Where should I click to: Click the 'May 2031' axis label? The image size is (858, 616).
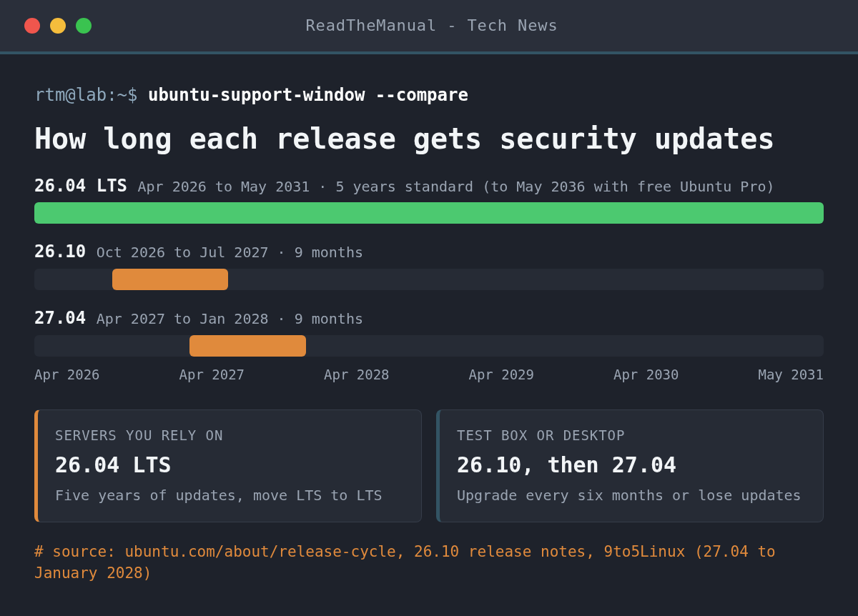point(791,374)
